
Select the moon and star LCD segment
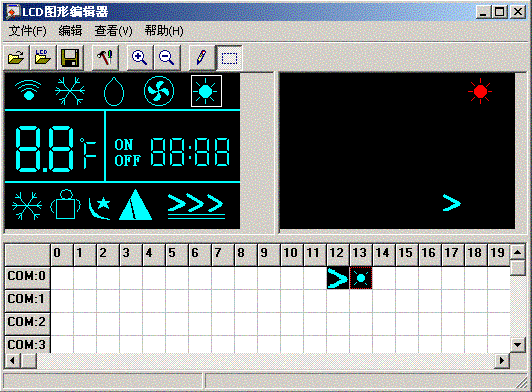pos(99,208)
